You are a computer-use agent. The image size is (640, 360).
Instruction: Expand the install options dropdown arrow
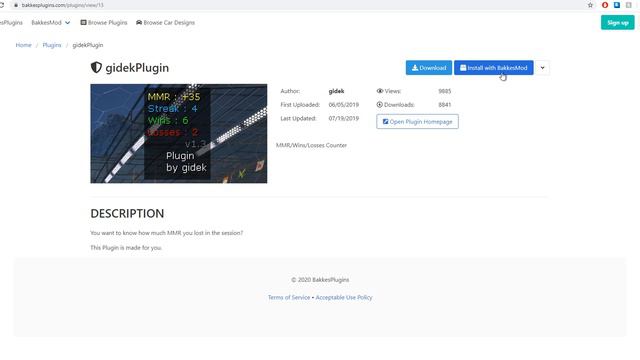click(x=542, y=68)
